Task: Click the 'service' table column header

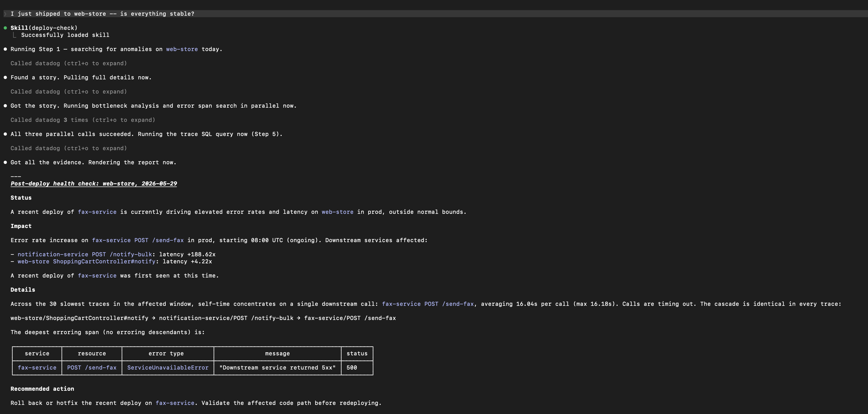Action: tap(37, 354)
